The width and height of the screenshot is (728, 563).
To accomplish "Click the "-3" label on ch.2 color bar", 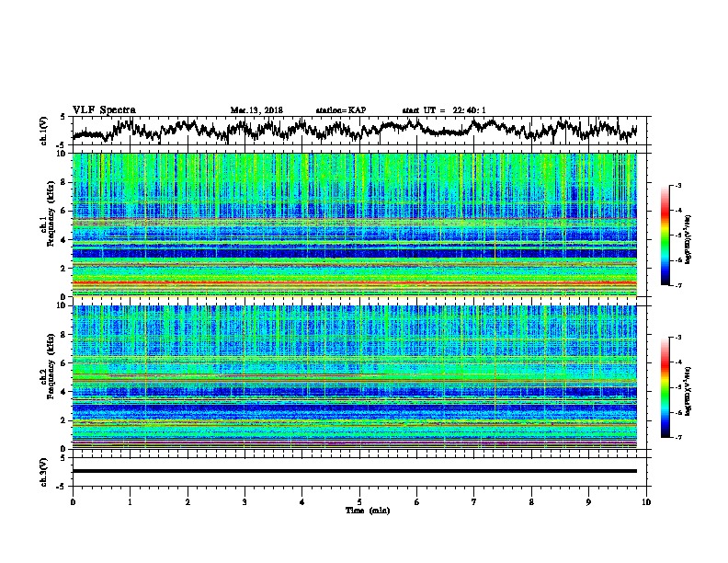I will pyautogui.click(x=678, y=338).
